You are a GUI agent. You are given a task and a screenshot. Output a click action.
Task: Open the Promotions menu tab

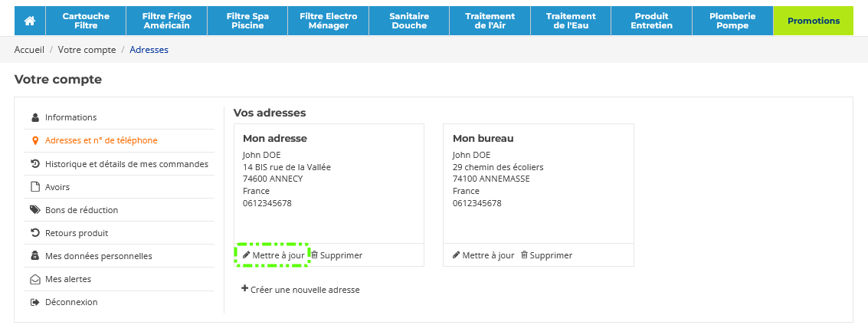point(813,21)
